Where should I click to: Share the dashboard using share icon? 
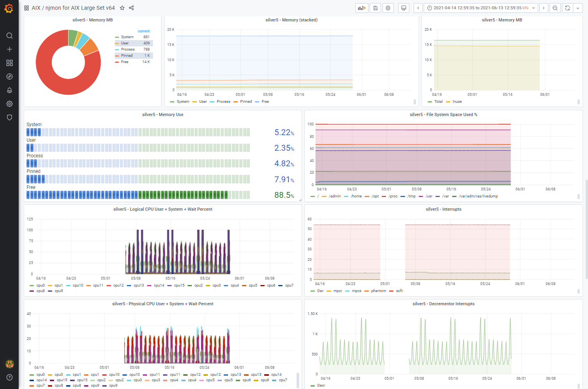(x=132, y=8)
